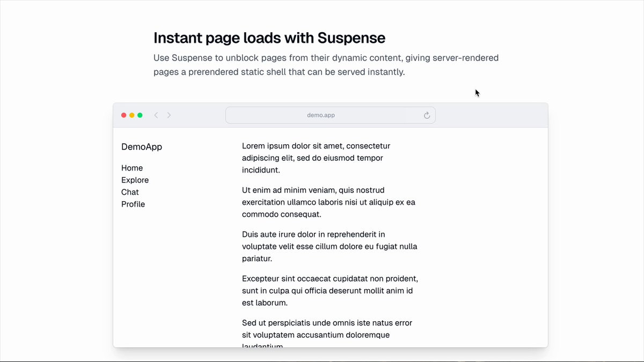Open the Home sidebar link
Screen dimensions: 644x362
point(132,168)
